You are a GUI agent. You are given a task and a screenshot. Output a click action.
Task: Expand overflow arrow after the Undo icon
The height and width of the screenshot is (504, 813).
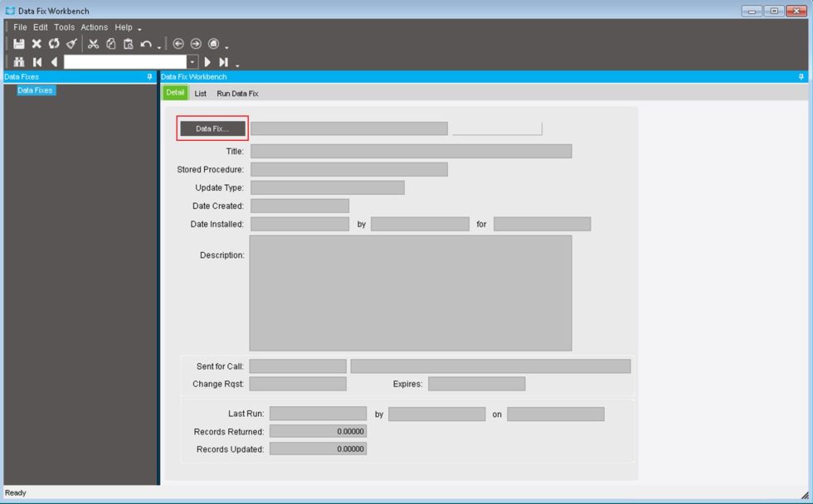tap(159, 47)
